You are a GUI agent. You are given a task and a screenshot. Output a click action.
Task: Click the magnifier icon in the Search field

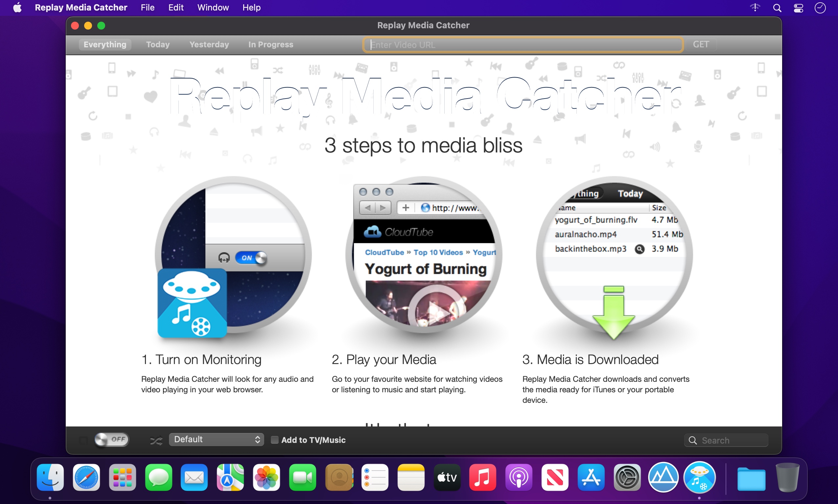tap(693, 441)
